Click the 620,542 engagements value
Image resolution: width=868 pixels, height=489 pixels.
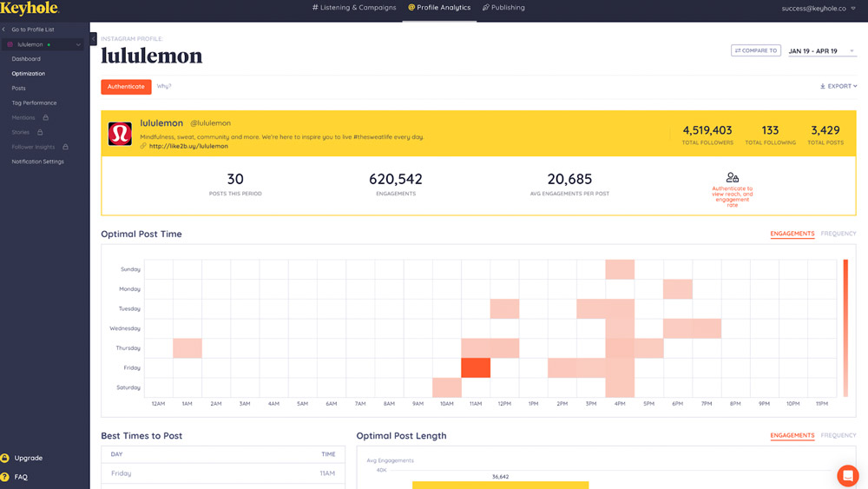tap(395, 179)
